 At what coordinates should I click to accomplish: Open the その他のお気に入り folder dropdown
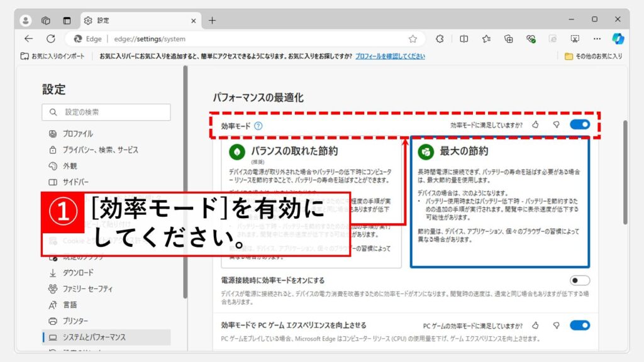tap(593, 56)
